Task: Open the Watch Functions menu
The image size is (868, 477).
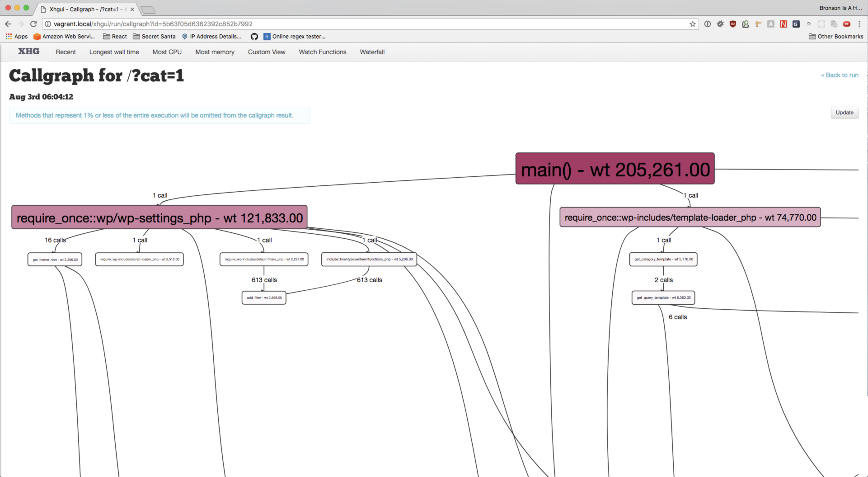Action: 323,52
